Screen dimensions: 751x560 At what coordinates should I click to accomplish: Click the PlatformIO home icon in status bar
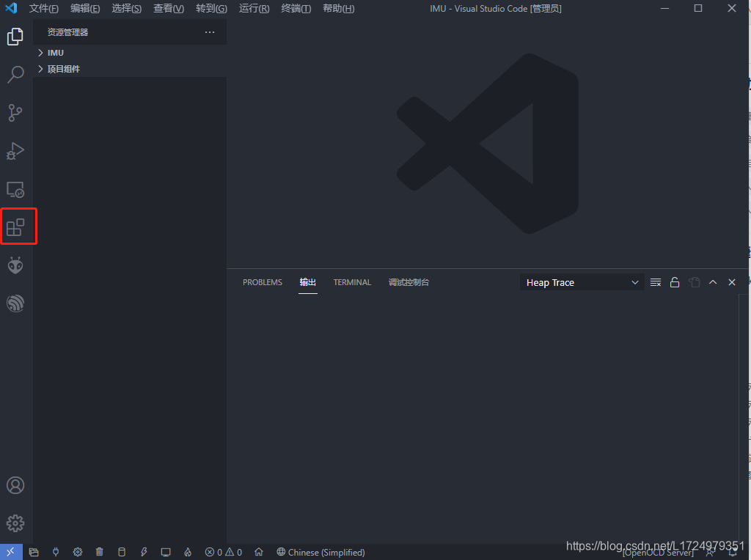pyautogui.click(x=259, y=552)
